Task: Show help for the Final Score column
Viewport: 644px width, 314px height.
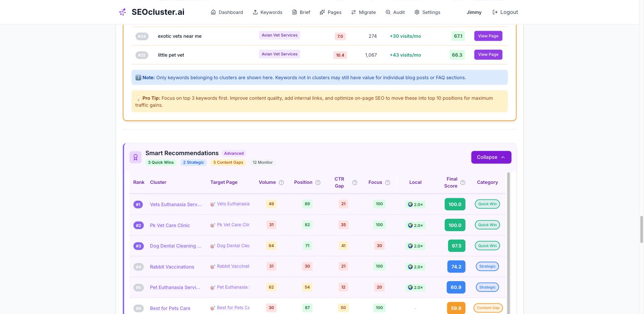Action: [x=463, y=183]
